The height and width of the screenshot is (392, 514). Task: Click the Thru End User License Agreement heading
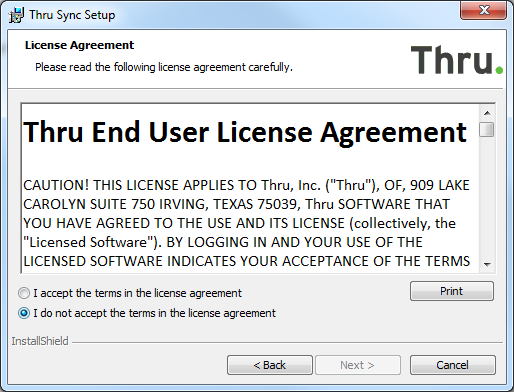pyautogui.click(x=245, y=132)
